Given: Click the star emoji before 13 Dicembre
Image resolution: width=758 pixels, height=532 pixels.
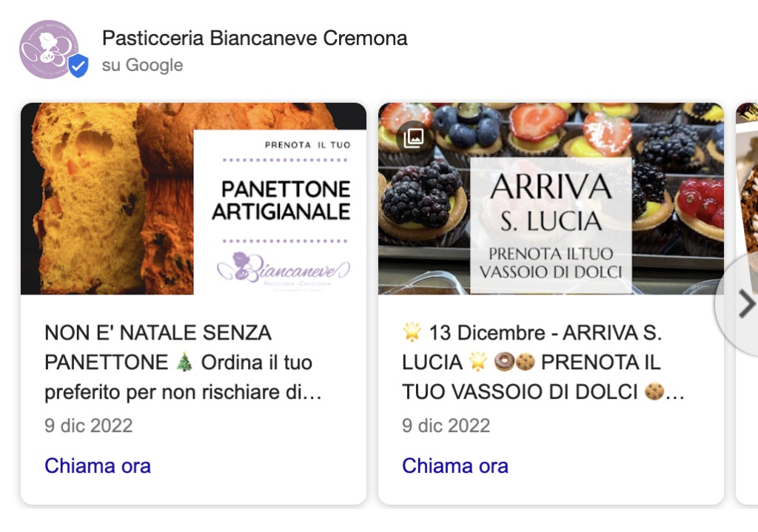Looking at the screenshot, I should (x=412, y=332).
